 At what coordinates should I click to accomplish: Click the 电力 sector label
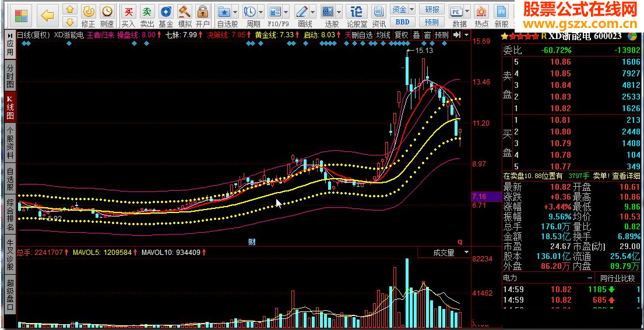pyautogui.click(x=511, y=278)
